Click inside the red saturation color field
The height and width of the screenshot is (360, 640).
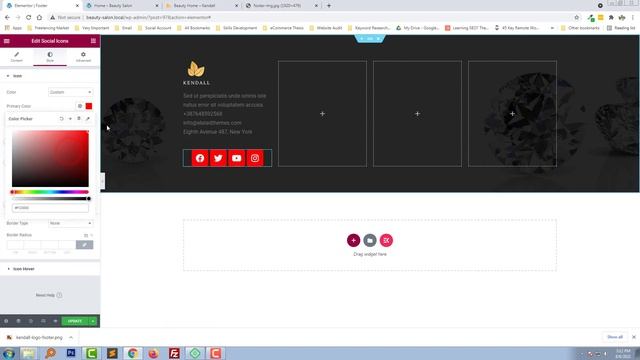[50, 159]
